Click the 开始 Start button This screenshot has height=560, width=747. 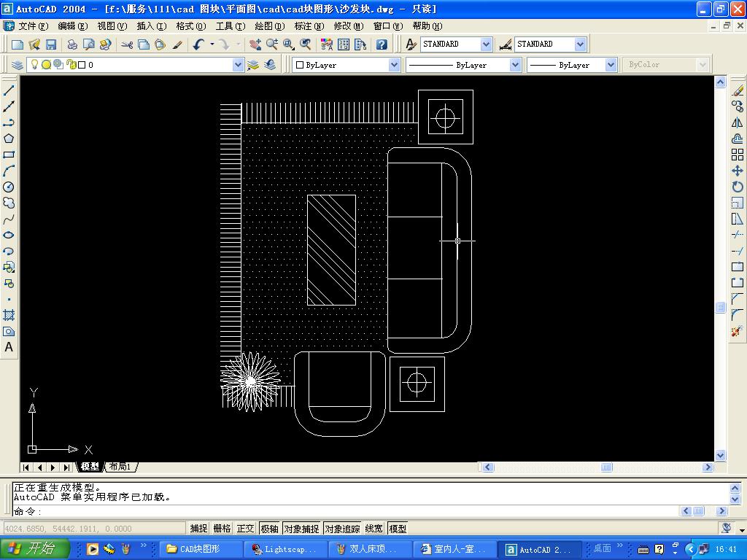pos(35,549)
